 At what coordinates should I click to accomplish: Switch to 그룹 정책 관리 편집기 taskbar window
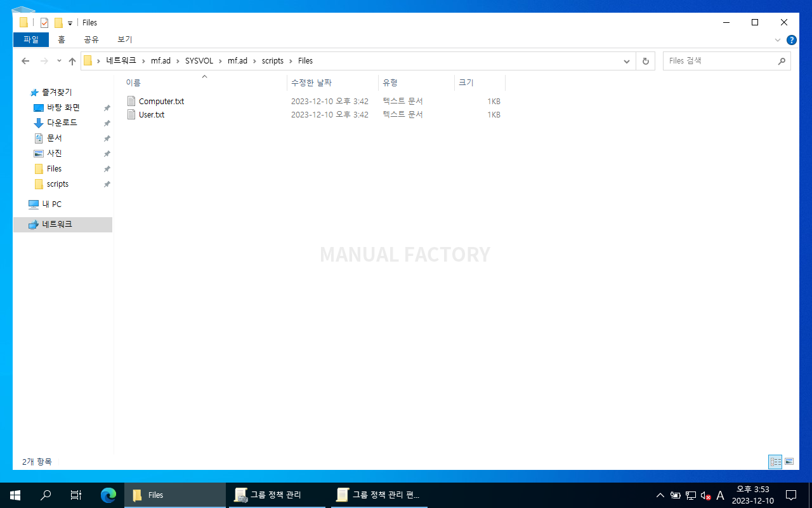coord(379,495)
